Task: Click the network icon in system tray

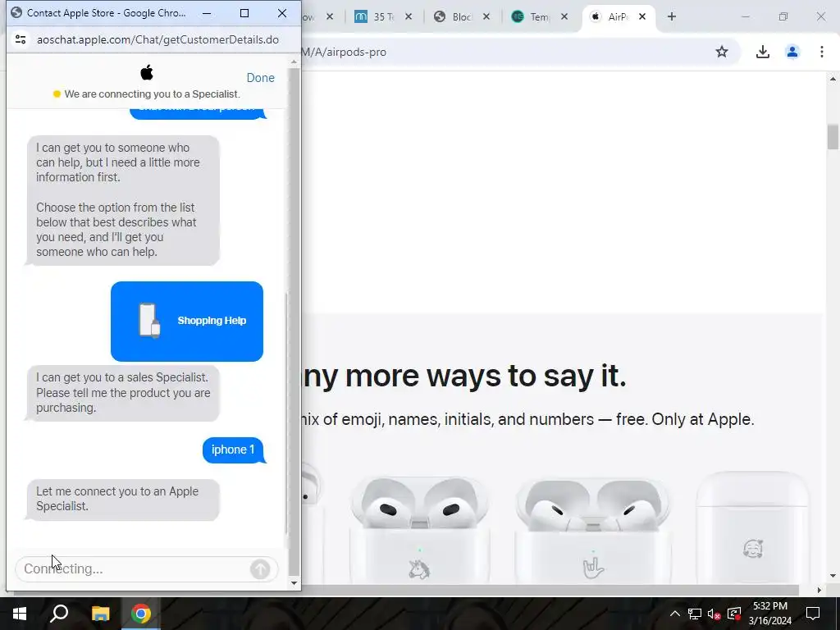Action: point(694,614)
